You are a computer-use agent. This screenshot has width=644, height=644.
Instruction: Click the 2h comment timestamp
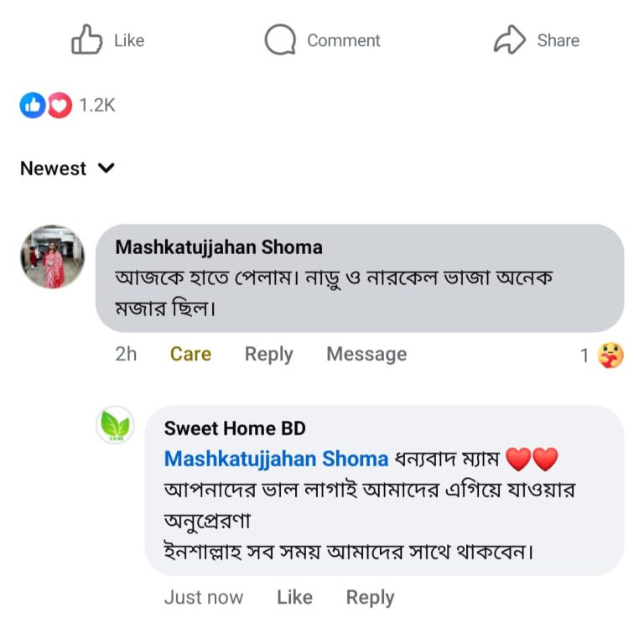pos(126,354)
